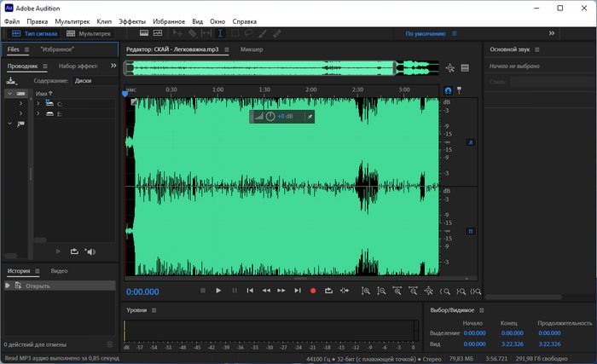
Task: Toggle loop playback in Проводник preview
Action: click(74, 251)
